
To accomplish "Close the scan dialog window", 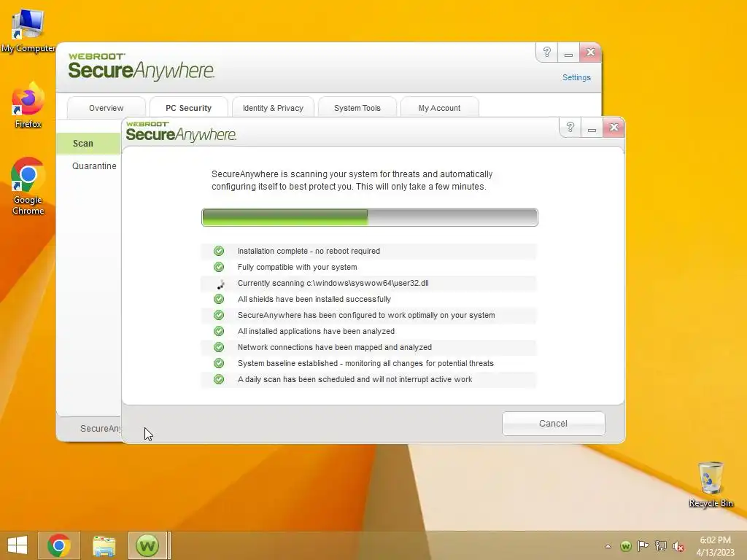I will pos(614,128).
